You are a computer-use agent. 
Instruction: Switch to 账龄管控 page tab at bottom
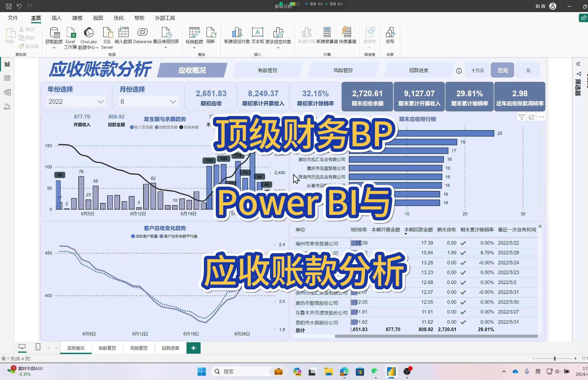(x=107, y=348)
